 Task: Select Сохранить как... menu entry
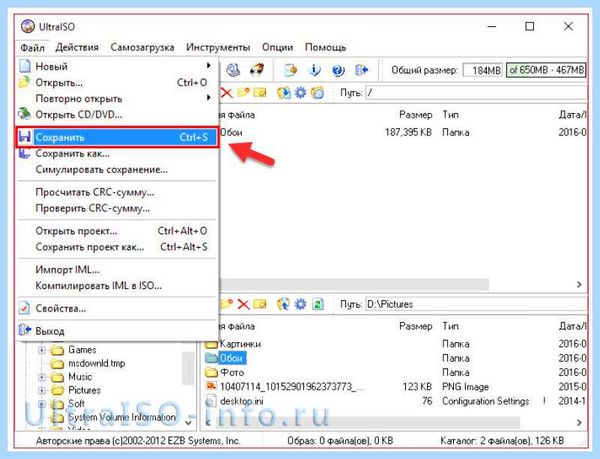(117, 153)
